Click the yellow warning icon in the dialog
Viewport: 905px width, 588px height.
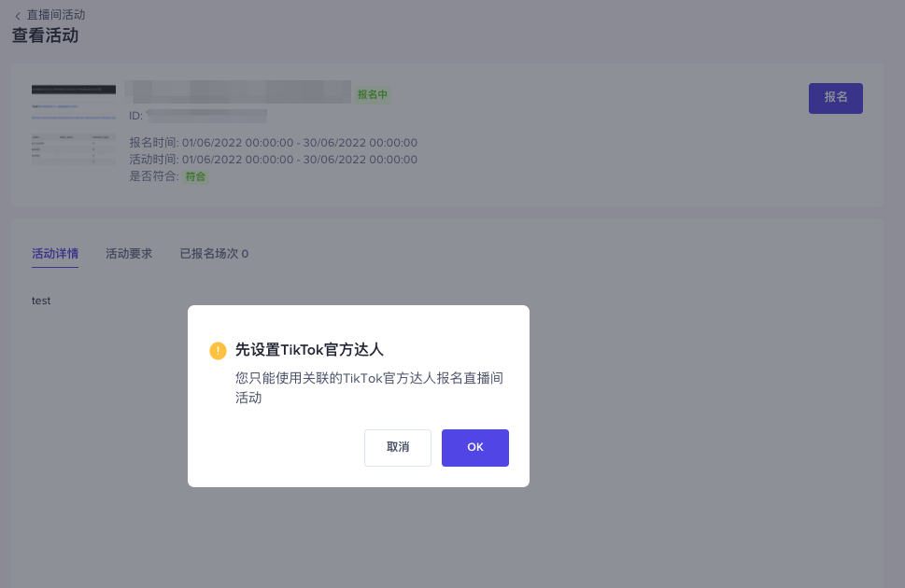(218, 351)
